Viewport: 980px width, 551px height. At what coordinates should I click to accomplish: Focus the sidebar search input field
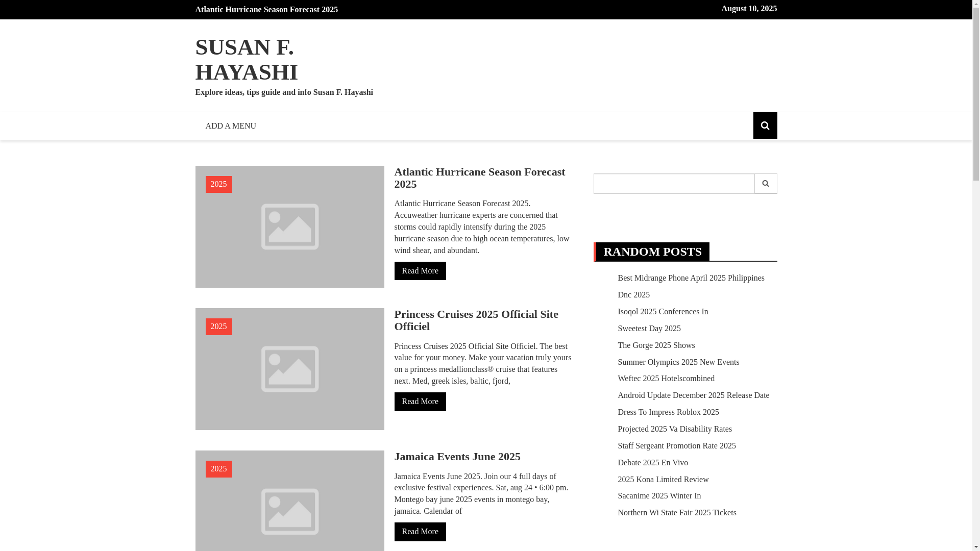pyautogui.click(x=674, y=184)
